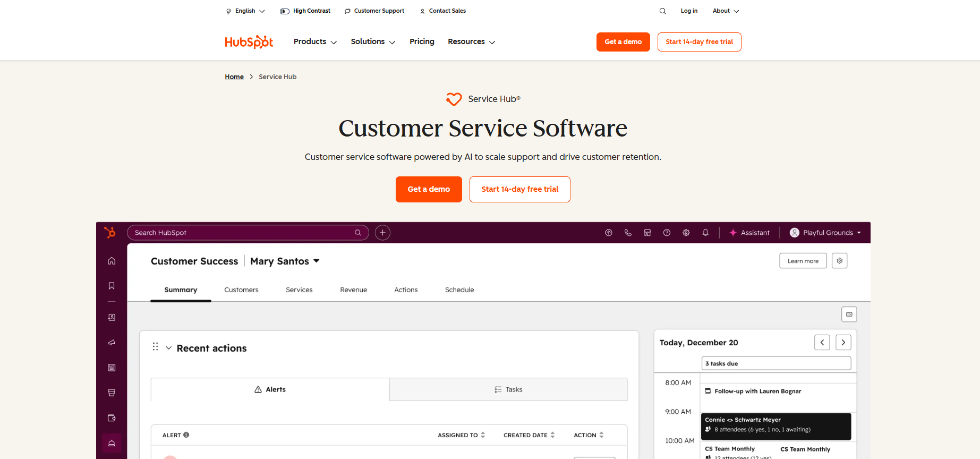Expand the Products navigation menu
This screenshot has width=980, height=459.
[315, 42]
